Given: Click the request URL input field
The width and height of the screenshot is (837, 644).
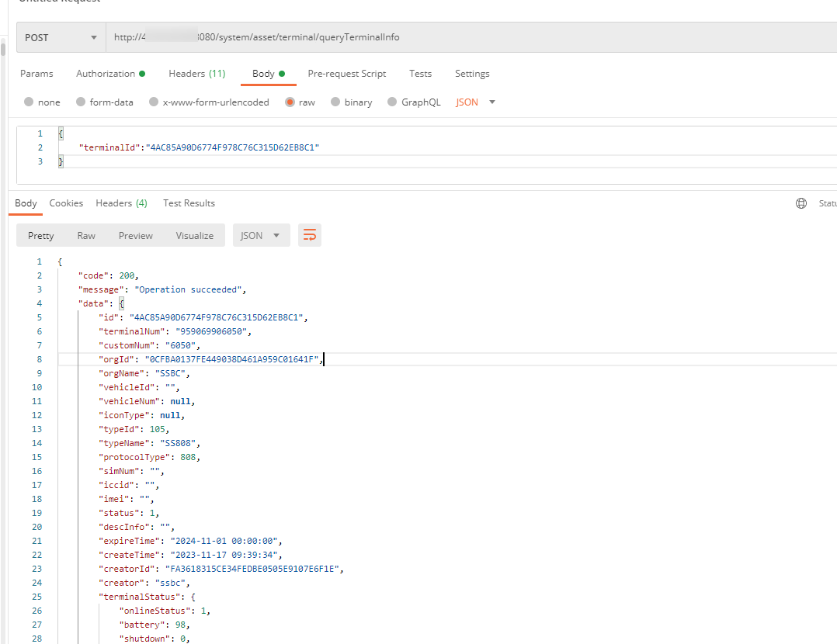Looking at the screenshot, I should pyautogui.click(x=466, y=37).
